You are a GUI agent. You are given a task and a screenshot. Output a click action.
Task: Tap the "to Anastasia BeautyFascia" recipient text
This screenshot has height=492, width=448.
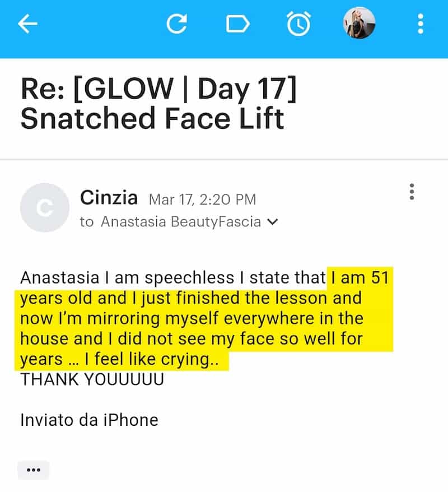coord(171,222)
